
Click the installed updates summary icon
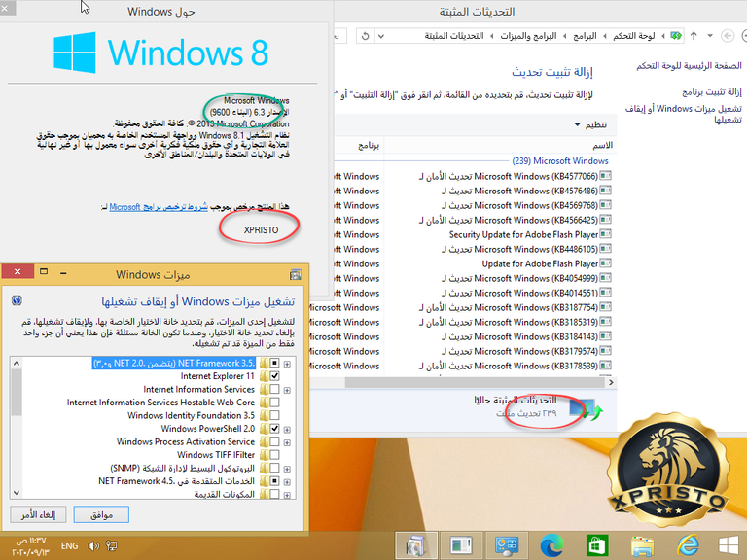click(586, 410)
